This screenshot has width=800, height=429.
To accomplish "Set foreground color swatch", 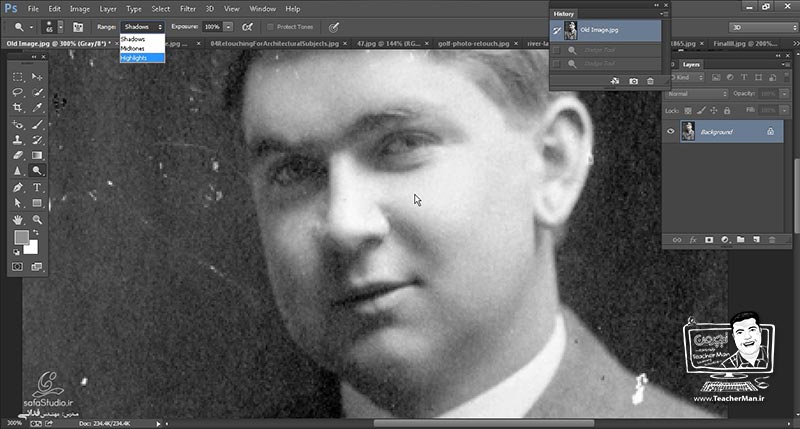I will [x=21, y=237].
